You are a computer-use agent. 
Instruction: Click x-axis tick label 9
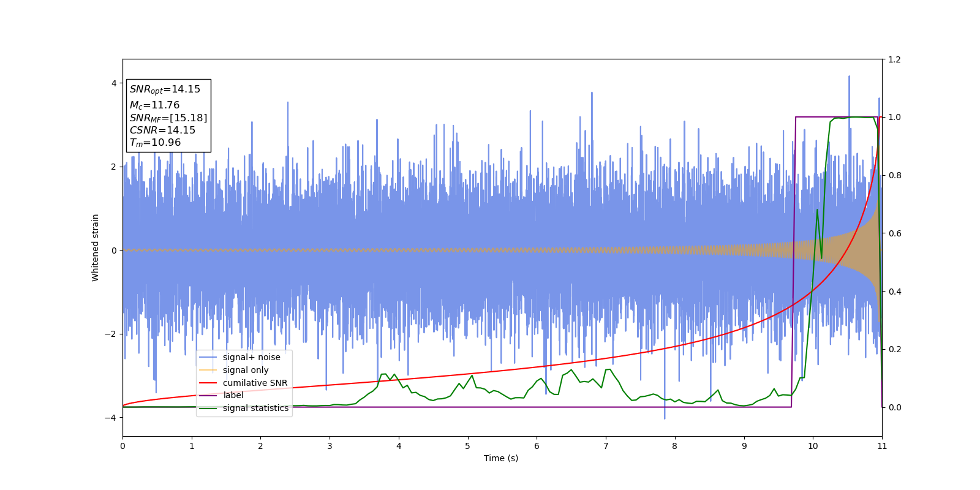744,446
